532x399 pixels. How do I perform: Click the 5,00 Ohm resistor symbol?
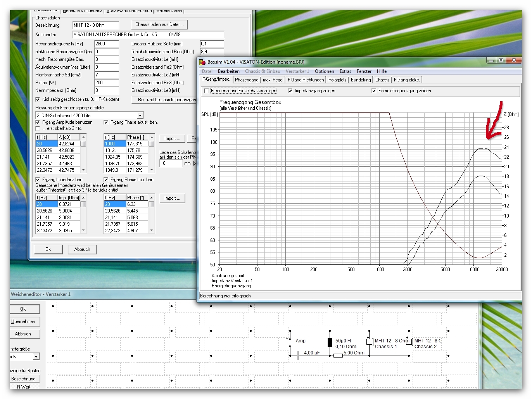point(338,356)
